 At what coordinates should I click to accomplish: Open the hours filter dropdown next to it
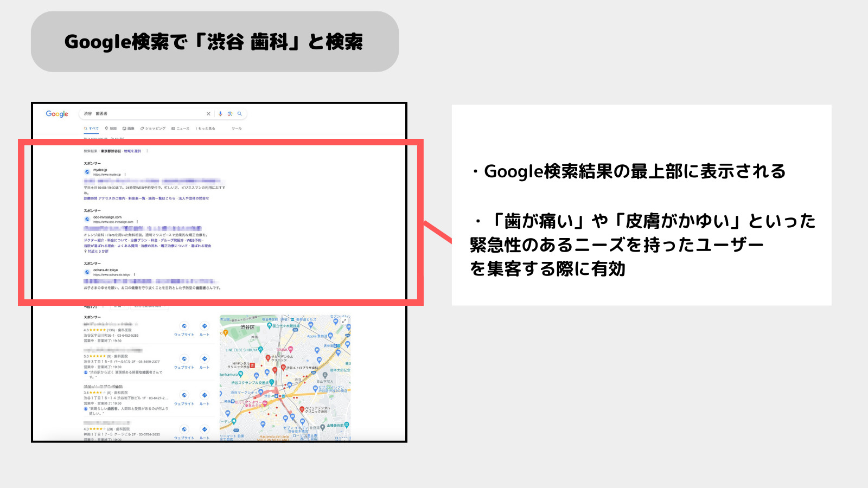pyautogui.click(x=149, y=306)
